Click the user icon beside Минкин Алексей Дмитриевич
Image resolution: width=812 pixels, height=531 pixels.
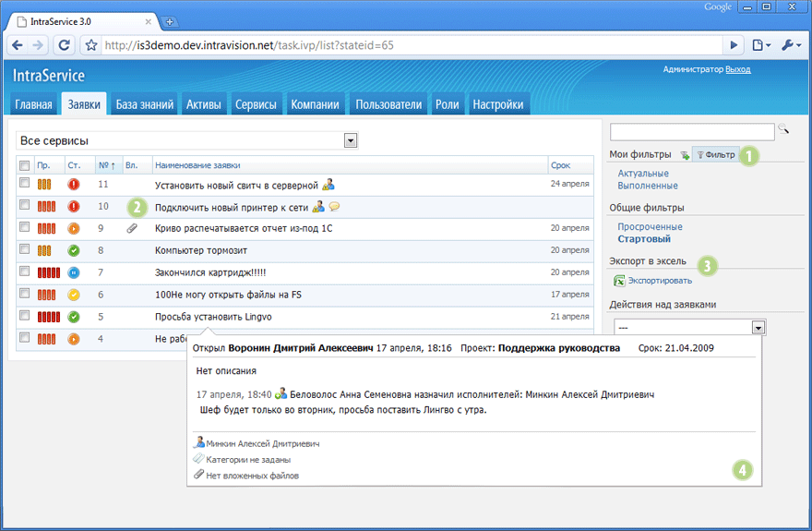[x=199, y=442]
